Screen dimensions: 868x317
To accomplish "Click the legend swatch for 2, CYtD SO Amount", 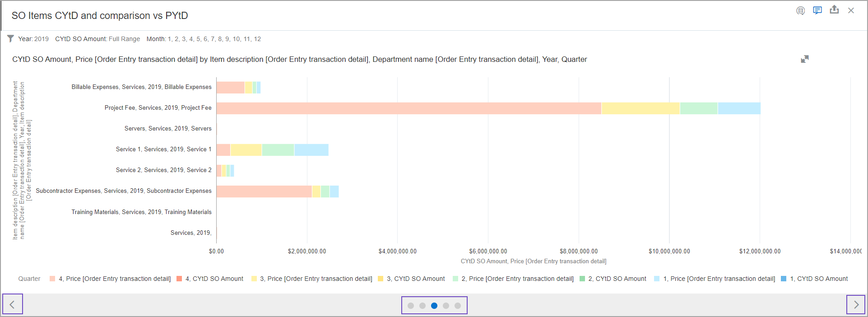I will point(582,279).
